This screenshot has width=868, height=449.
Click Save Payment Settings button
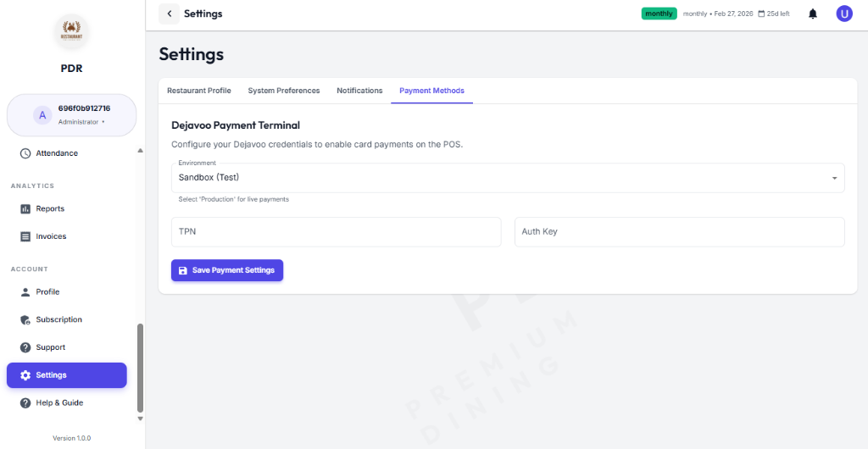(227, 270)
